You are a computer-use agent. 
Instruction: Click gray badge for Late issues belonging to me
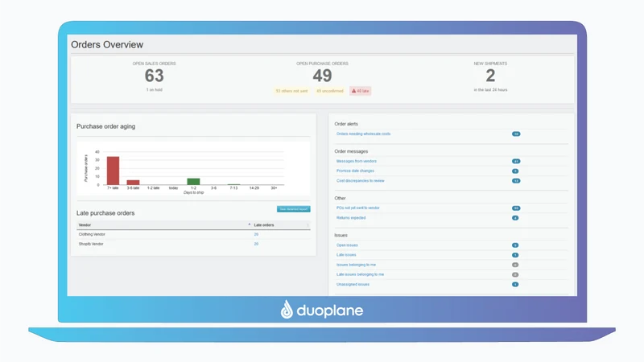click(x=515, y=274)
